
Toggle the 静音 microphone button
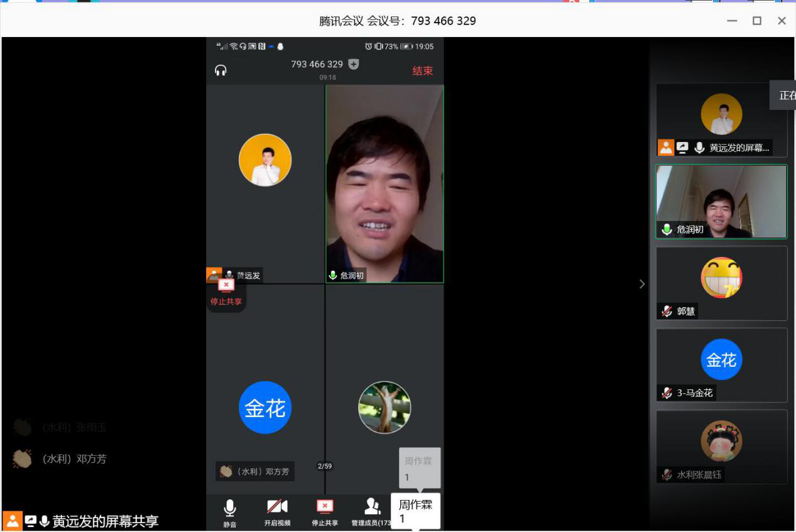pyautogui.click(x=230, y=508)
